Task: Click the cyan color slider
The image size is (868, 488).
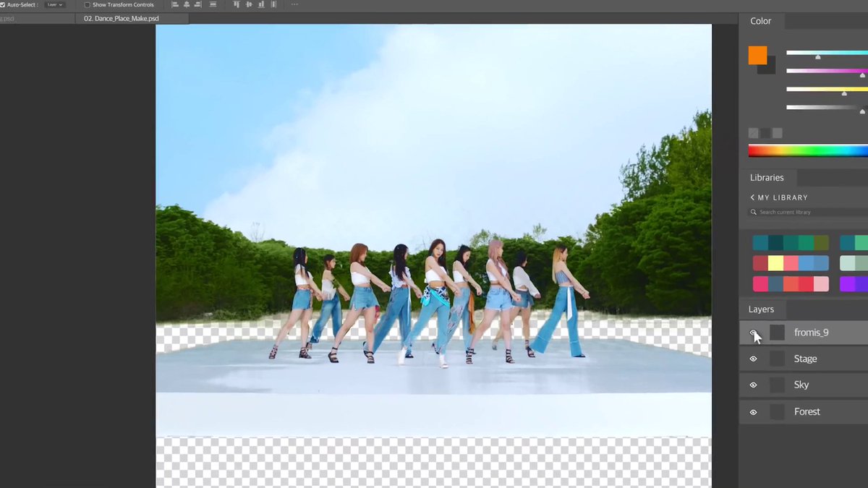Action: pyautogui.click(x=827, y=53)
